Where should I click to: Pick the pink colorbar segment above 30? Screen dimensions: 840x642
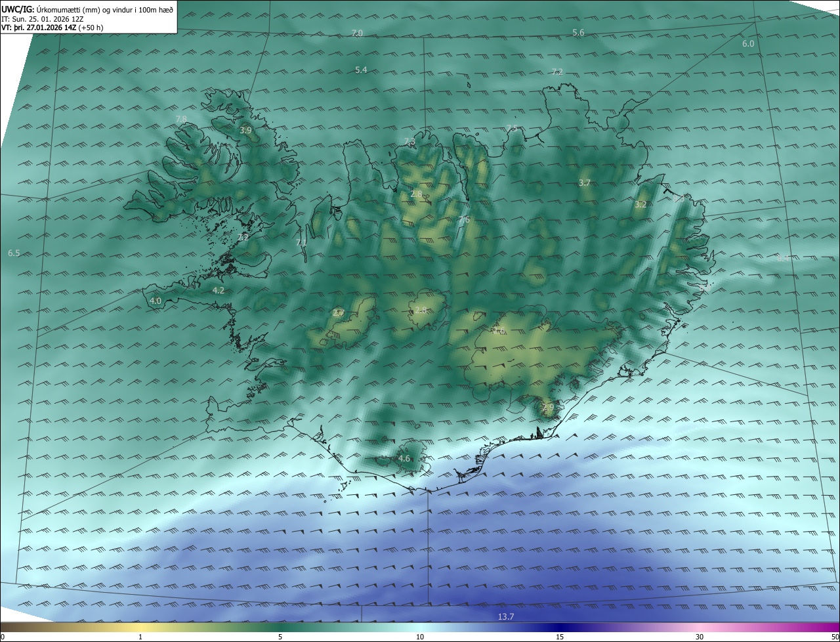[x=700, y=627]
